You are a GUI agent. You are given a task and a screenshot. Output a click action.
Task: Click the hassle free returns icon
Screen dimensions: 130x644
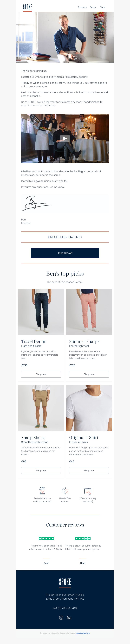(65, 491)
